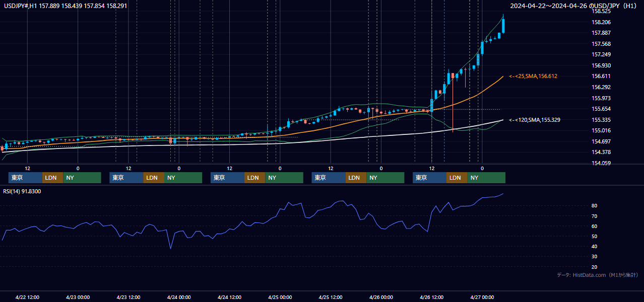Select the LDN session bar for 4/22
Image resolution: width=644 pixels, height=302 pixels.
pos(52,178)
